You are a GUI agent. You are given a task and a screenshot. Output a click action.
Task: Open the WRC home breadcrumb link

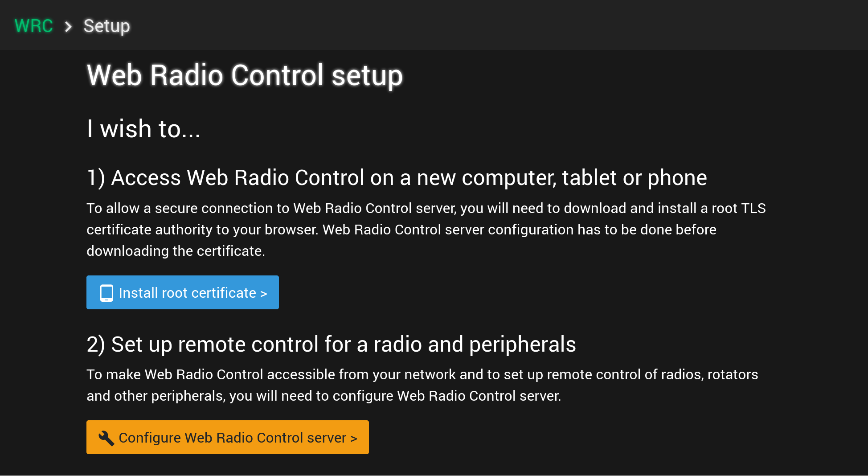click(x=34, y=26)
